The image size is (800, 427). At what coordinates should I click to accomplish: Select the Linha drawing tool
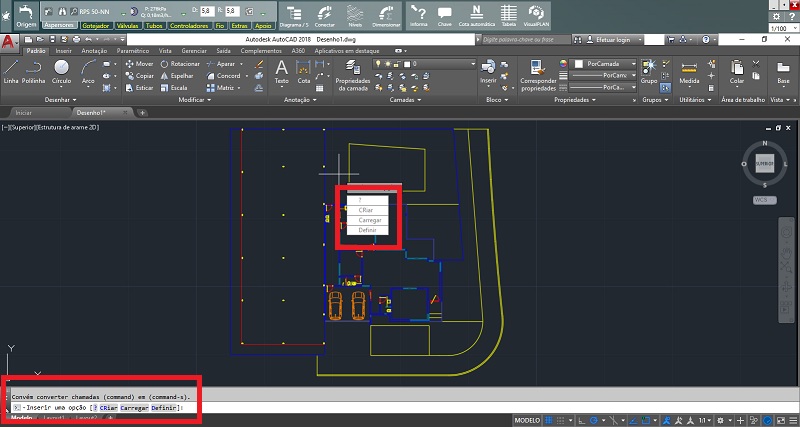[x=12, y=68]
